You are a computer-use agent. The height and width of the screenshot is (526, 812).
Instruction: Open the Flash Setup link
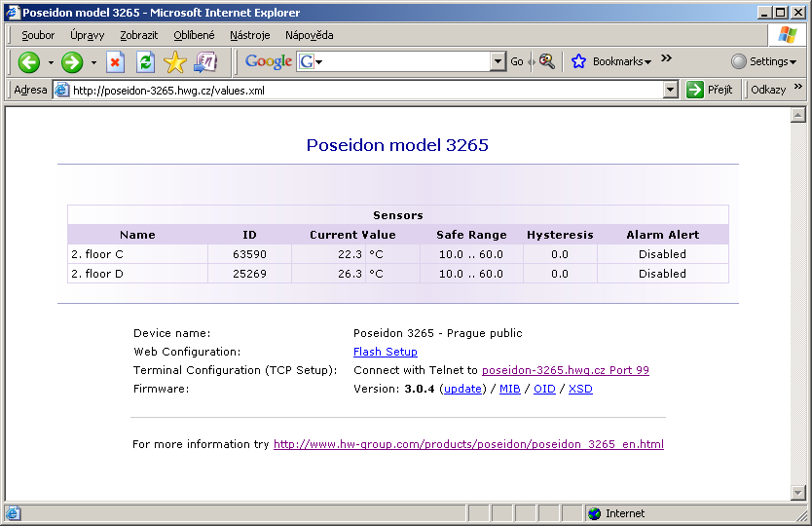(x=386, y=352)
